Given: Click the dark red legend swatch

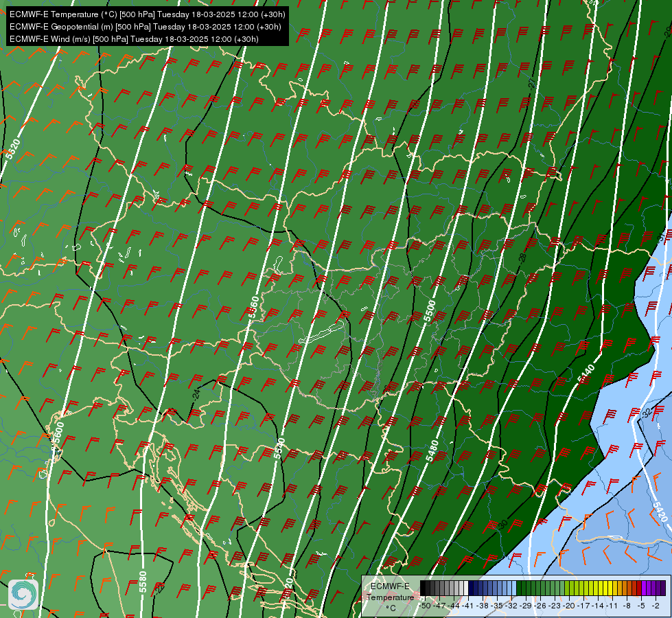Looking at the screenshot, I should coord(639,588).
